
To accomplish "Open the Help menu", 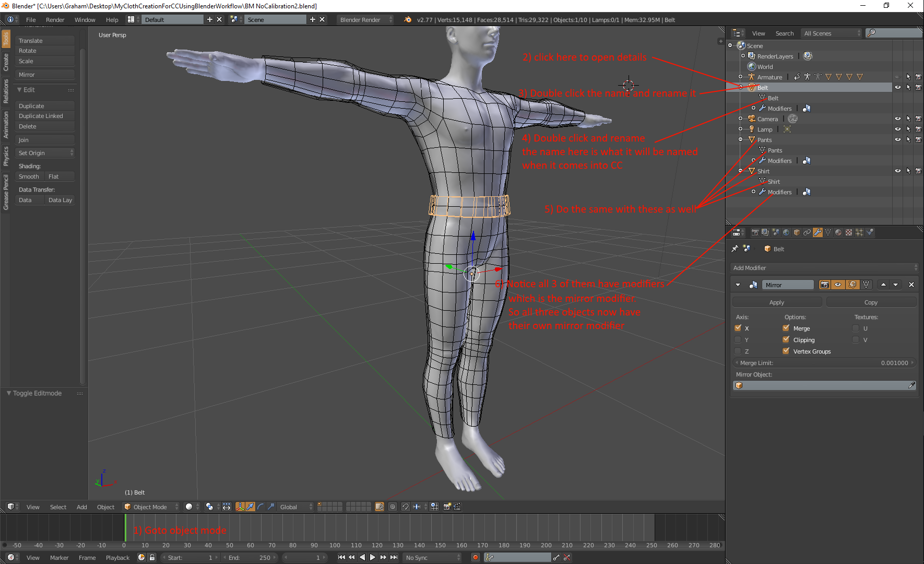I will (112, 19).
